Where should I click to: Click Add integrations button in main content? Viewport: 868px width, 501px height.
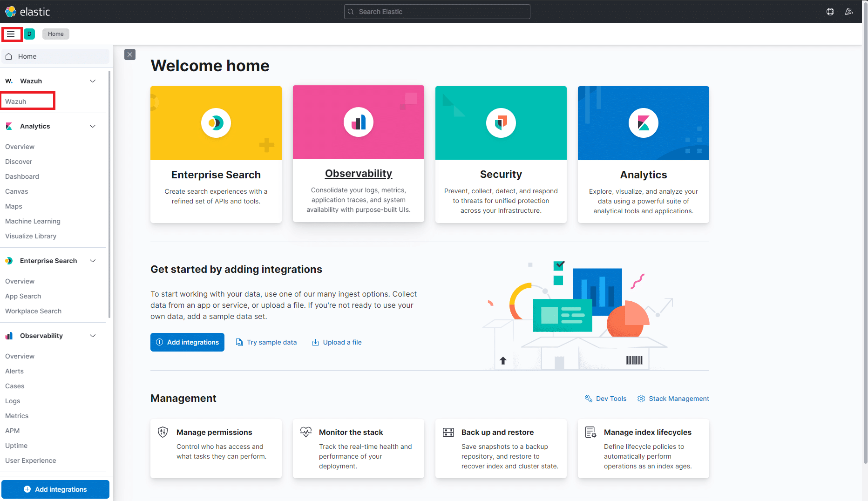(x=187, y=342)
